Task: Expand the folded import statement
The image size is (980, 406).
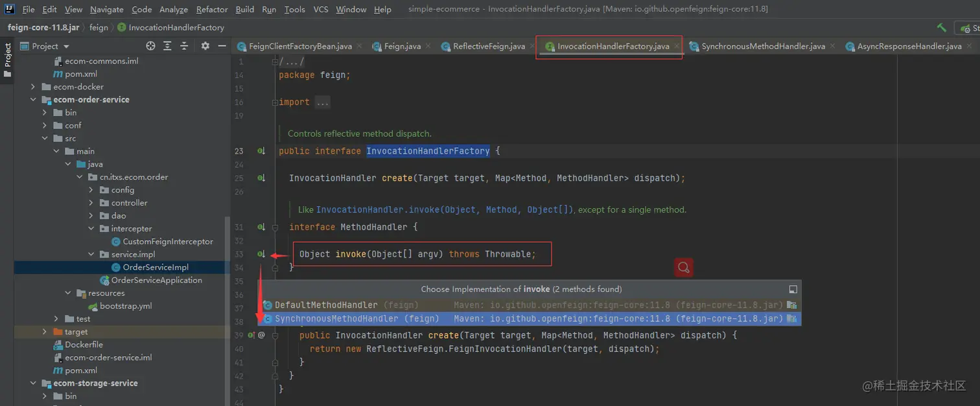Action: tap(322, 102)
